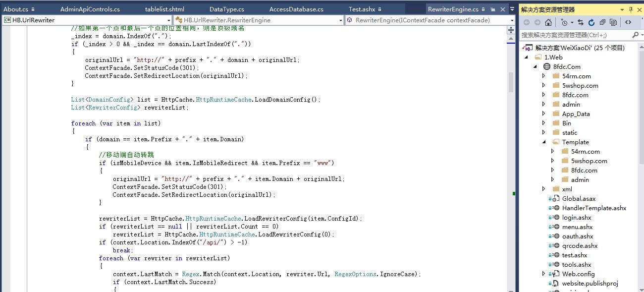The width and height of the screenshot is (644, 292).
Task: Expand the Bin folder
Action: click(x=543, y=123)
